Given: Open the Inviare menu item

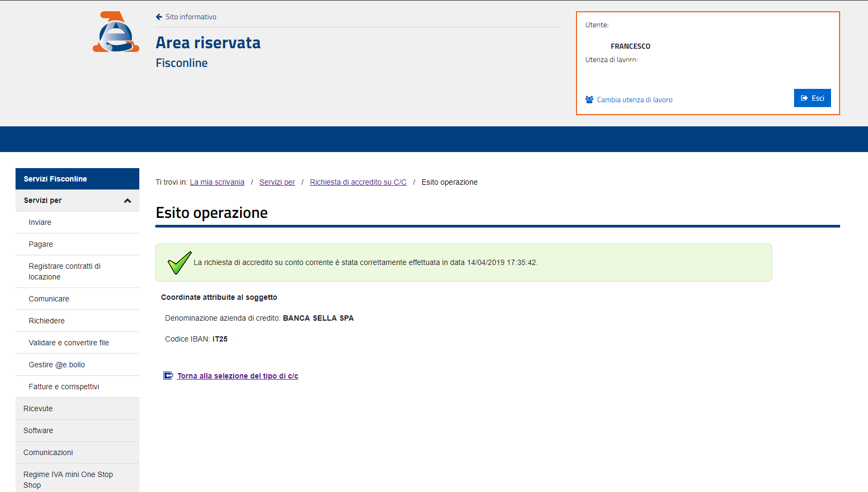Looking at the screenshot, I should click(x=77, y=222).
